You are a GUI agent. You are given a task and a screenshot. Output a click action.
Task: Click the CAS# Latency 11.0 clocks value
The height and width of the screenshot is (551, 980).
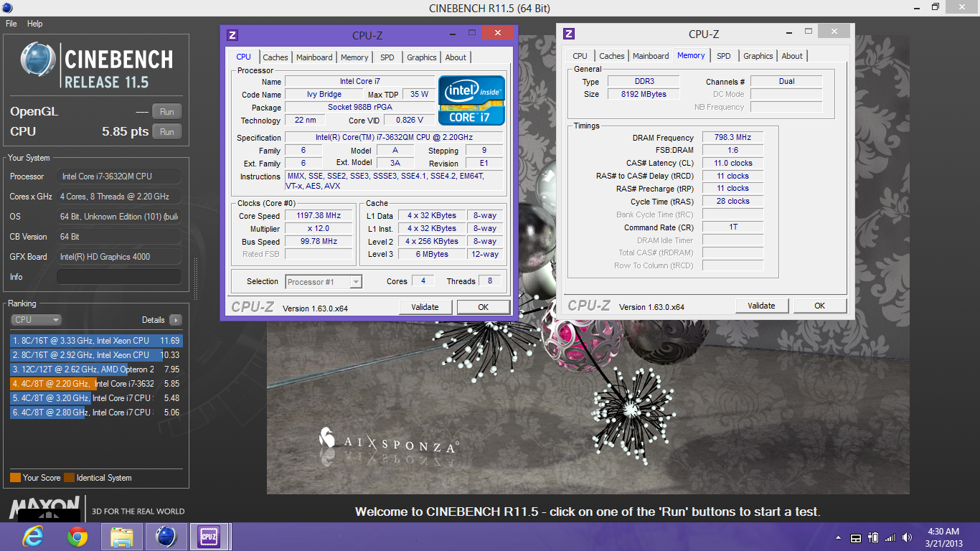point(732,164)
